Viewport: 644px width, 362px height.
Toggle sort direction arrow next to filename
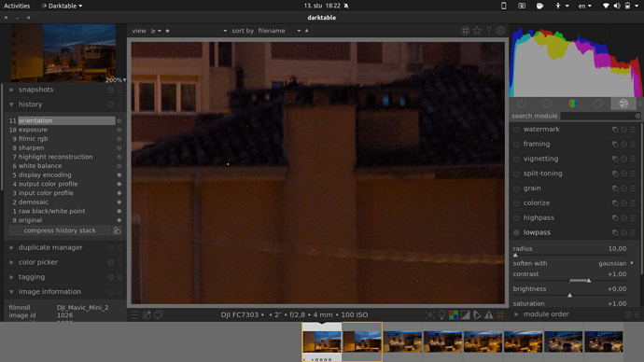coord(306,31)
